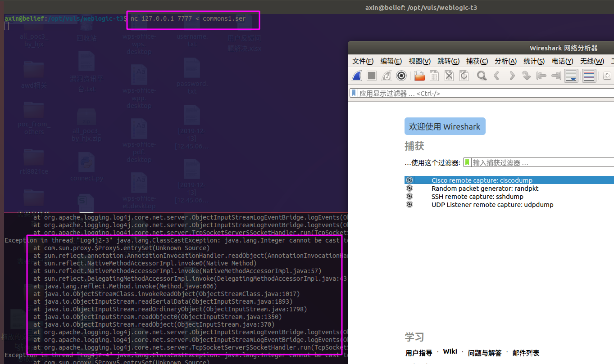Click the AnnotationInvocationHandler.readObject stack line
The image size is (614, 364).
[x=190, y=256]
